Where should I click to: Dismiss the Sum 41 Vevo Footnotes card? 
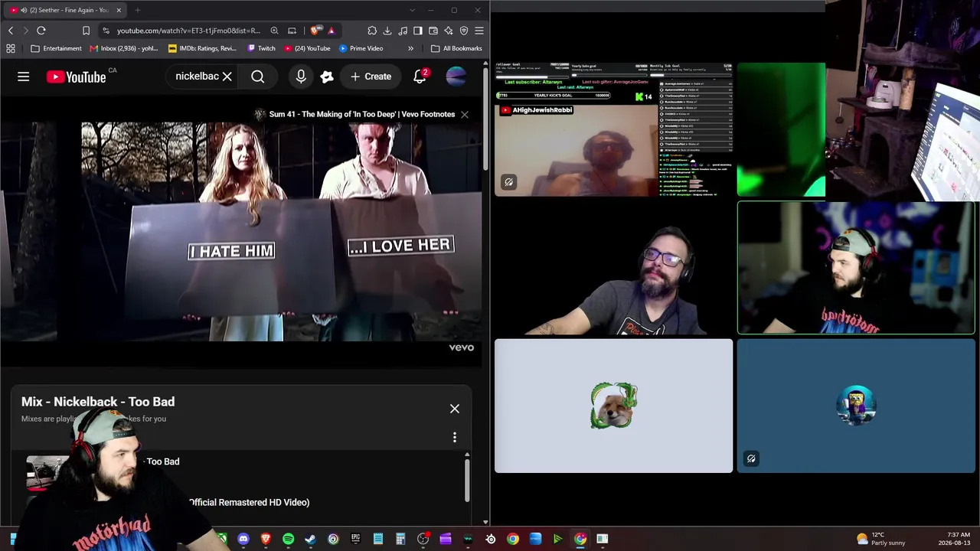click(x=465, y=114)
